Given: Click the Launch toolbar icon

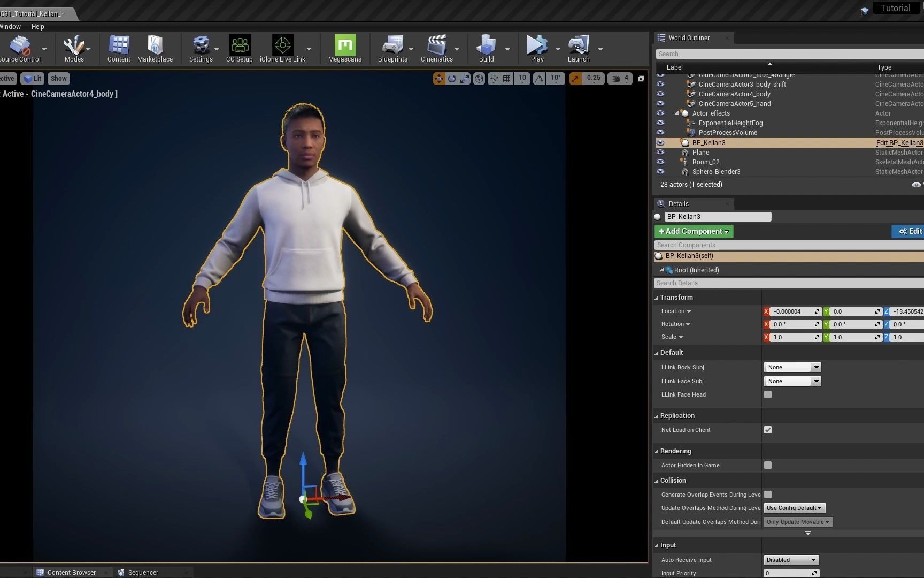Looking at the screenshot, I should 579,49.
